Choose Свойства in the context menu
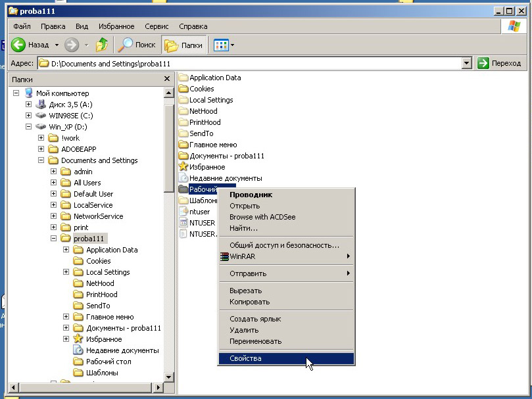532x399 pixels. (x=245, y=359)
